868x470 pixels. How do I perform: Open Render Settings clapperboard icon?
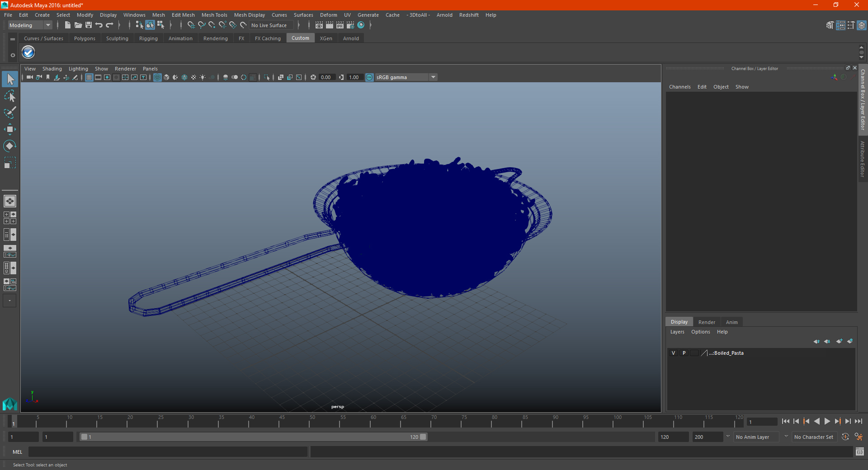(x=350, y=25)
